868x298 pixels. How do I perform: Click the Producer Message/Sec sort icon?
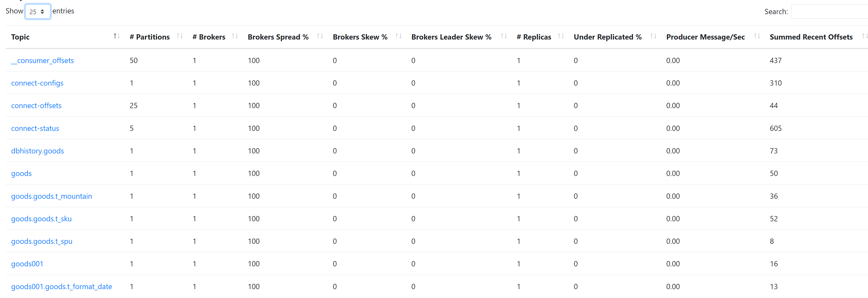[x=757, y=36]
